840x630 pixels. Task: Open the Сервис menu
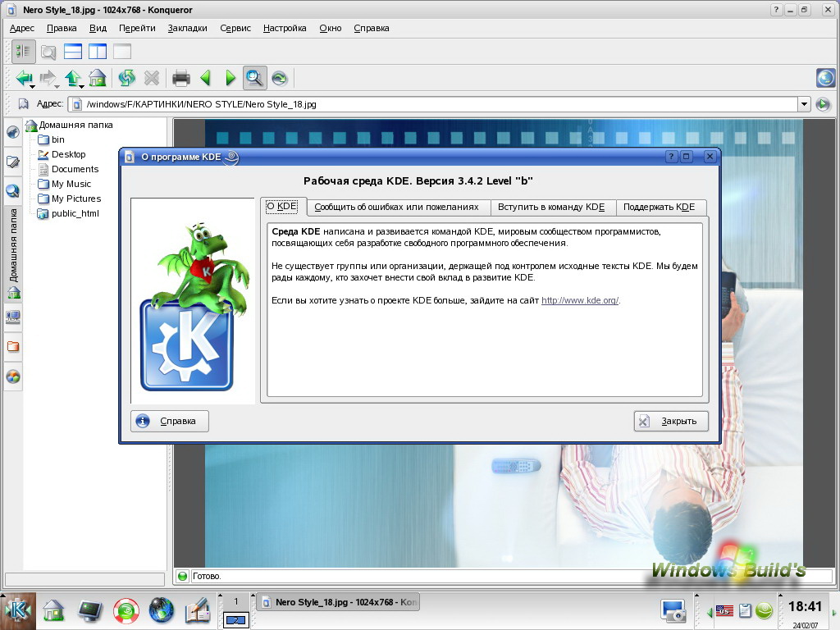coord(235,28)
